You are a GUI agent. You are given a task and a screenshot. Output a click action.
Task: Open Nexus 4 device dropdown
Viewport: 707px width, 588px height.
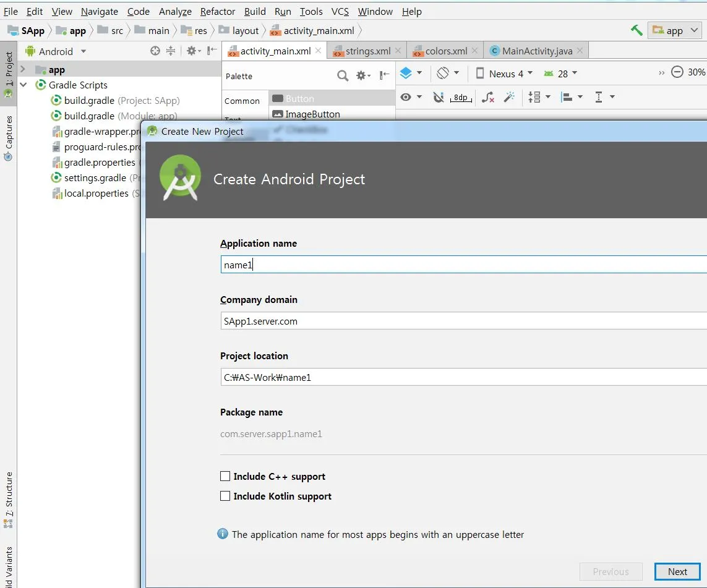(x=504, y=74)
